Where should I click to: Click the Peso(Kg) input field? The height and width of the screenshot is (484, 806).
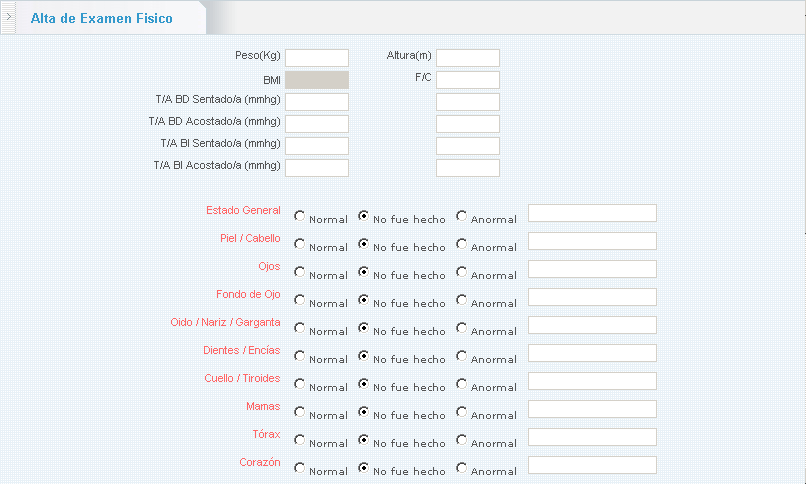coord(317,58)
